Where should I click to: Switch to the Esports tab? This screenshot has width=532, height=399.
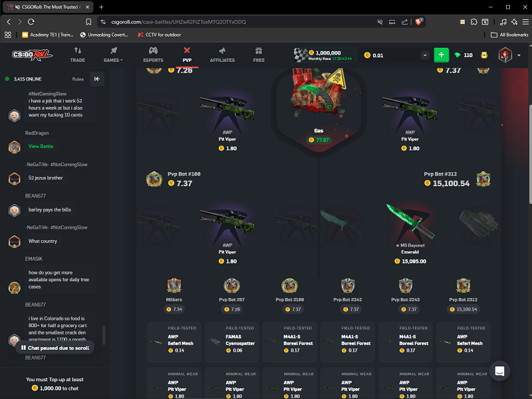(153, 55)
